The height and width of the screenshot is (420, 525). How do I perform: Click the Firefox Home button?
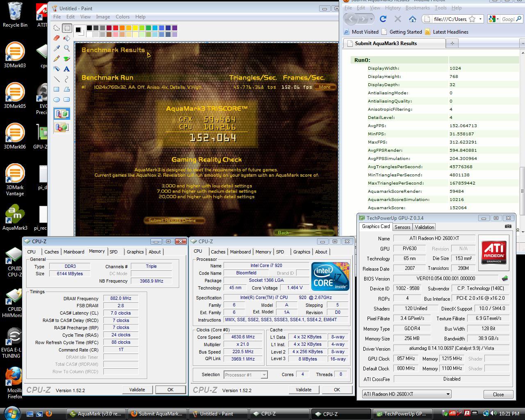(413, 19)
